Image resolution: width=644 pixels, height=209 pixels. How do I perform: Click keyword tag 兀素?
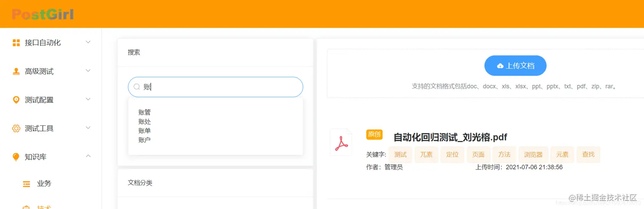pos(426,155)
